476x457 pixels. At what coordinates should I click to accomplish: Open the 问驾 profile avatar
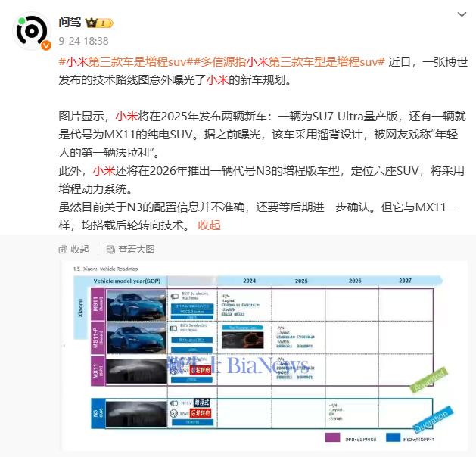[x=32, y=31]
